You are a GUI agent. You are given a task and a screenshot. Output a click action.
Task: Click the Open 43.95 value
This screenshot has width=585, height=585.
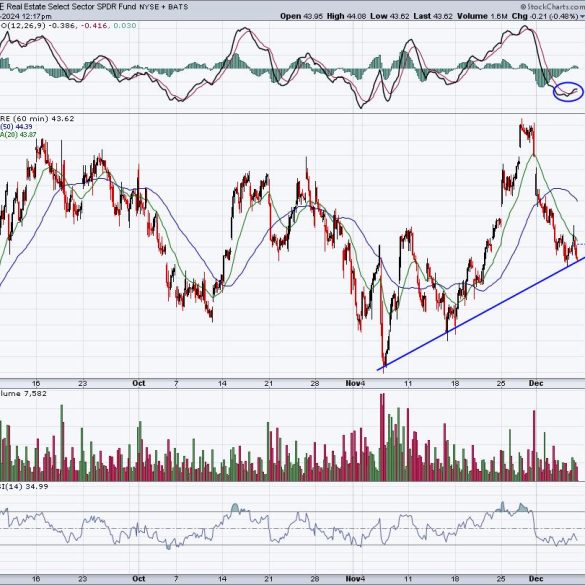pyautogui.click(x=301, y=16)
